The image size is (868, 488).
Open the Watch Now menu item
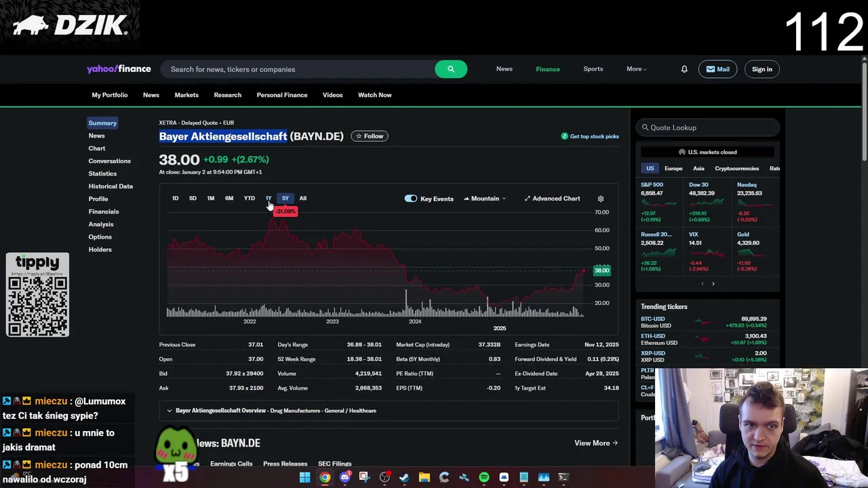375,95
